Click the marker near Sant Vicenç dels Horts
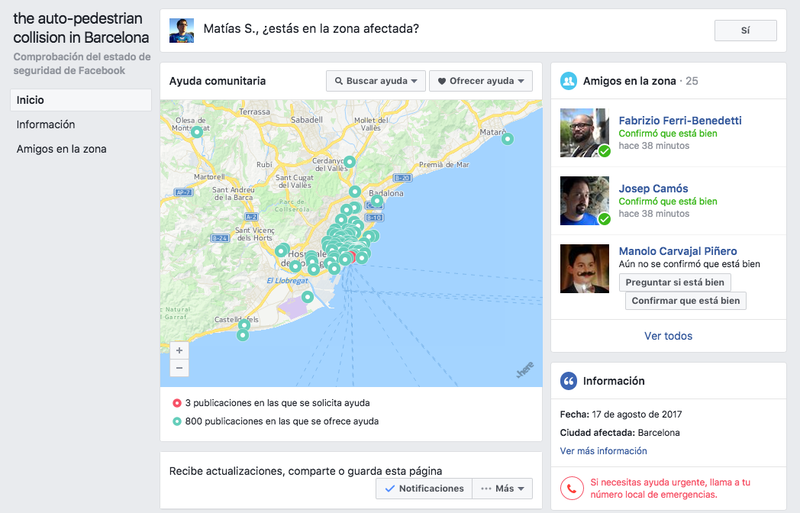The image size is (800, 513). [282, 251]
